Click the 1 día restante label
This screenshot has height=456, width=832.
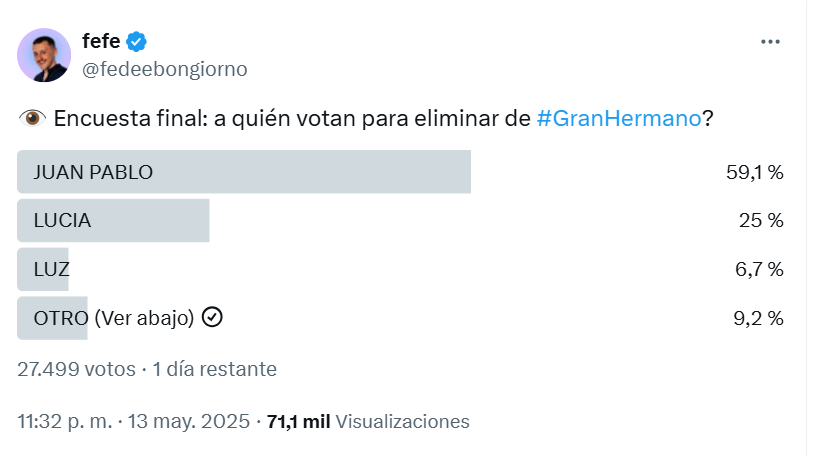tap(214, 369)
